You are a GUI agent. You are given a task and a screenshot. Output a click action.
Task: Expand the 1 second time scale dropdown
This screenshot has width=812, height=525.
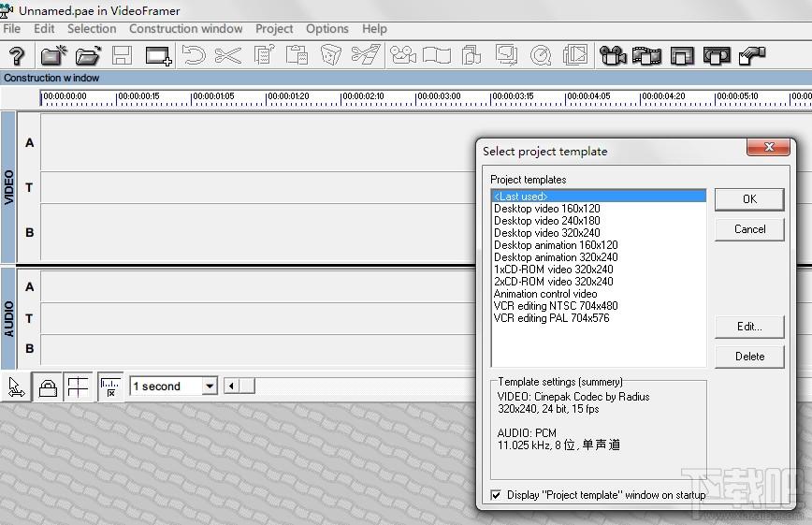[210, 386]
